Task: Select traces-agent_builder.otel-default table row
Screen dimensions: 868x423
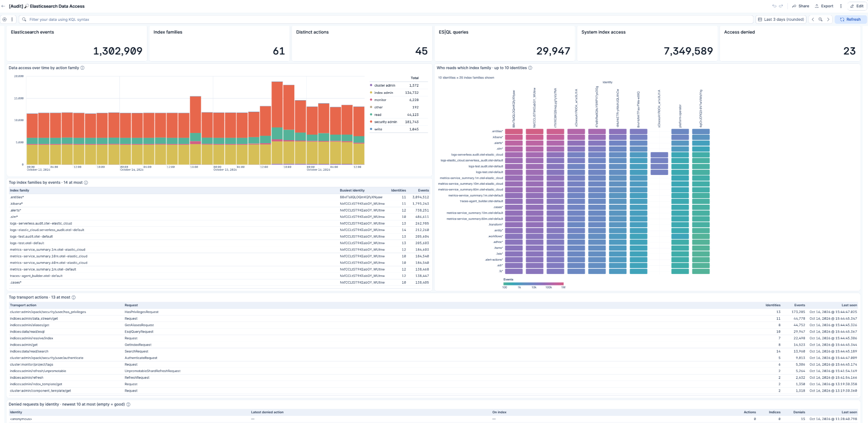Action: 220,276
